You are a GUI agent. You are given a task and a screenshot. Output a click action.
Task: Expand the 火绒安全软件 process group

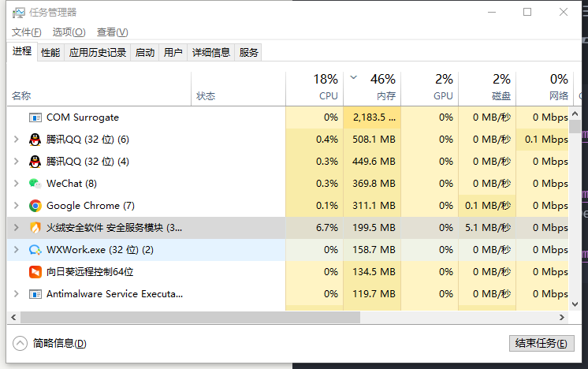click(16, 228)
